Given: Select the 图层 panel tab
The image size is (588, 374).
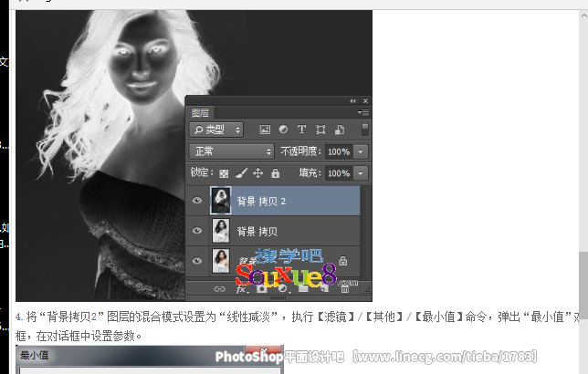Looking at the screenshot, I should click(x=200, y=113).
